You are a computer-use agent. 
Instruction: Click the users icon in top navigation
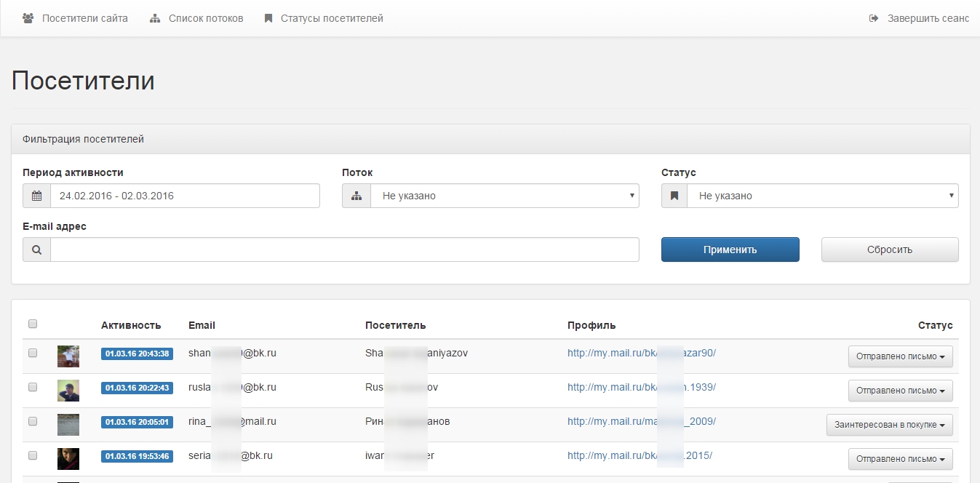[28, 18]
